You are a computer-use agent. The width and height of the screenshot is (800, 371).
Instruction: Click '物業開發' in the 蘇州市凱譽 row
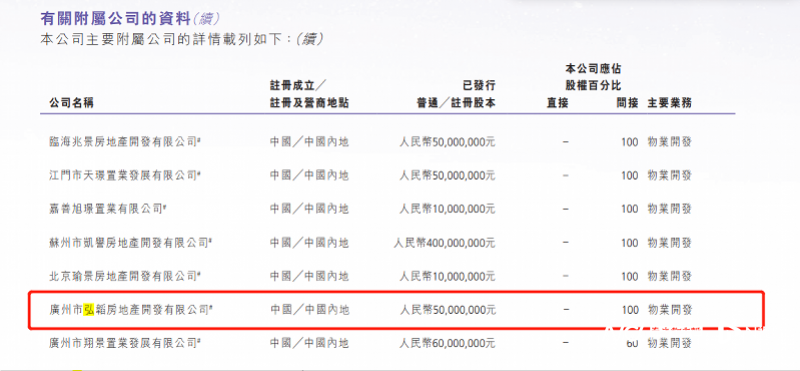(x=669, y=242)
